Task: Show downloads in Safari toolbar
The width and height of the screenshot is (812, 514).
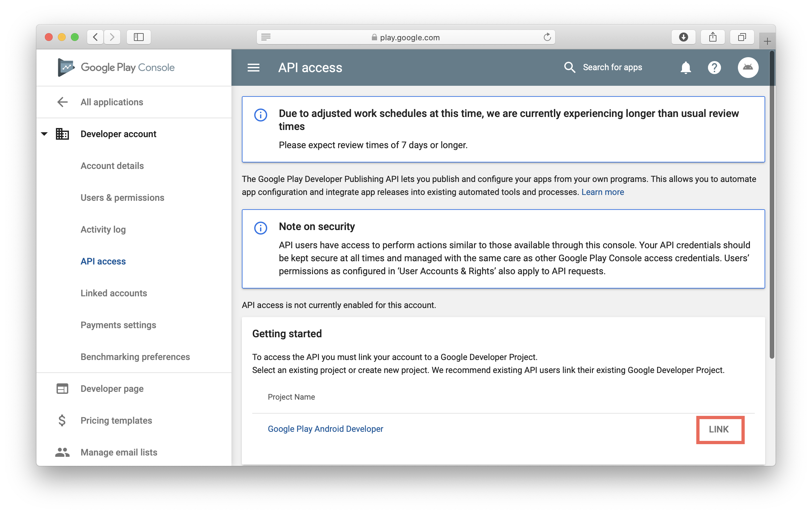Action: coord(683,37)
